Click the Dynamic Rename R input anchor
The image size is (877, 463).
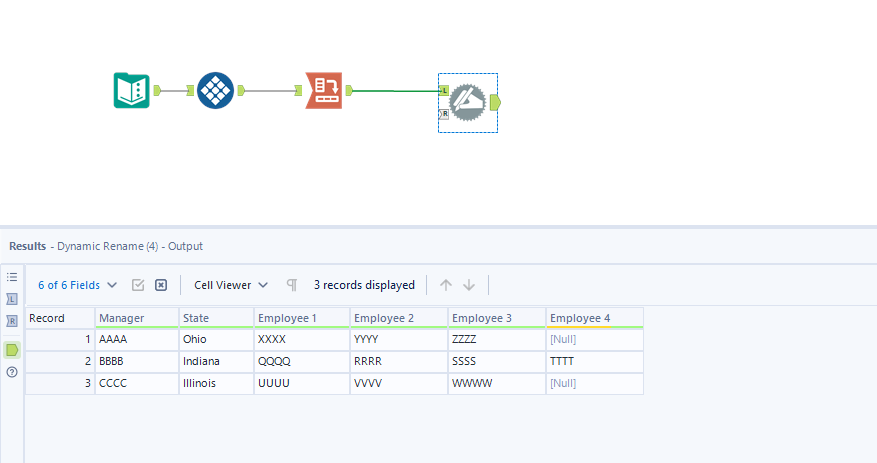(444, 114)
